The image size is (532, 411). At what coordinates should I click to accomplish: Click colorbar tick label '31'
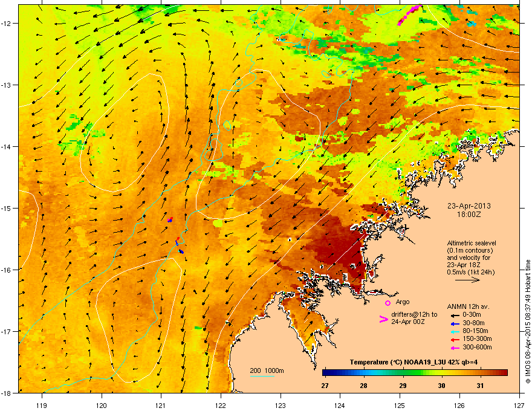pyautogui.click(x=480, y=386)
